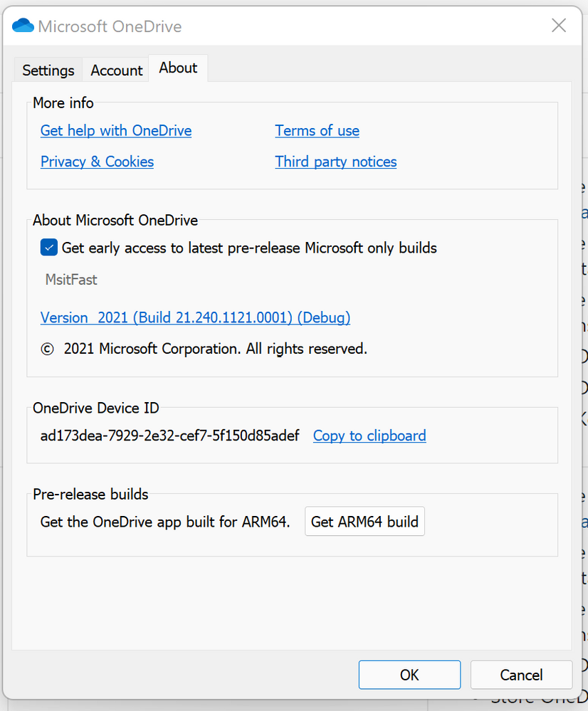Click the OneDrive cloud icon in title bar

[x=23, y=26]
